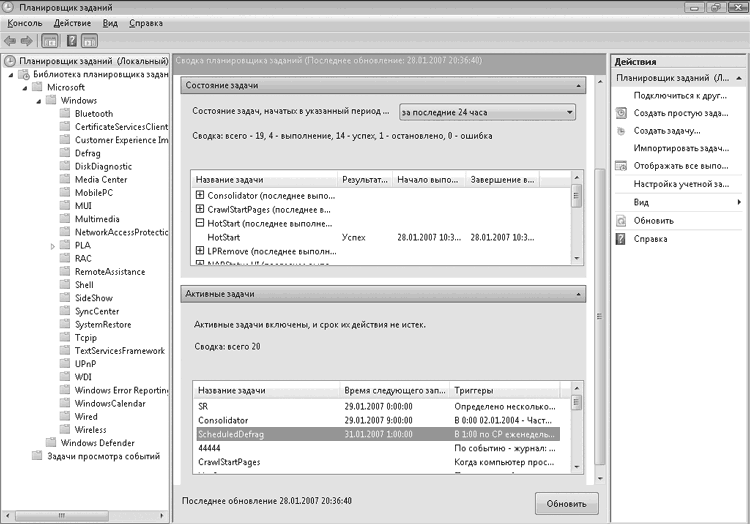Collapse the 'Состояние задачи' section
This screenshot has height=524, width=750.
(x=578, y=87)
